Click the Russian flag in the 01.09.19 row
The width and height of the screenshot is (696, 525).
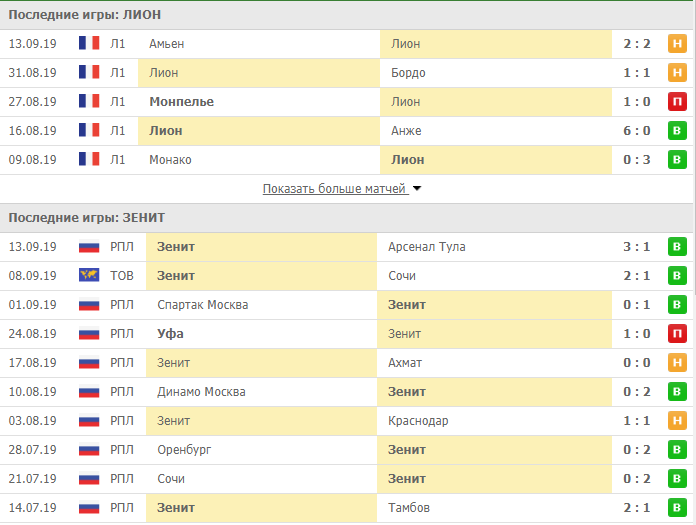(89, 304)
